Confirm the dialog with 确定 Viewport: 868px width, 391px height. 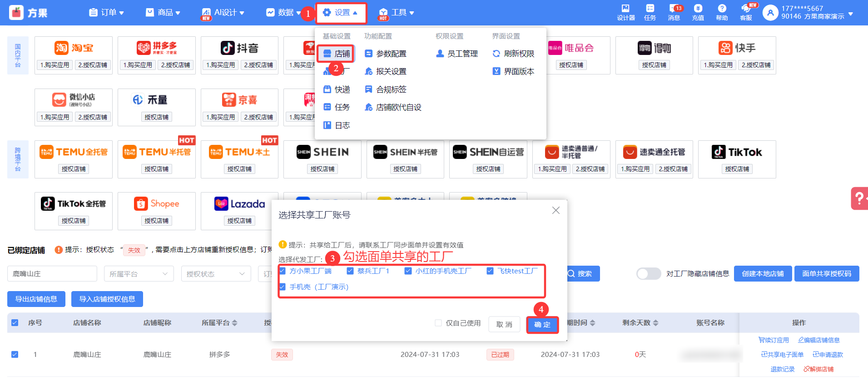[542, 325]
